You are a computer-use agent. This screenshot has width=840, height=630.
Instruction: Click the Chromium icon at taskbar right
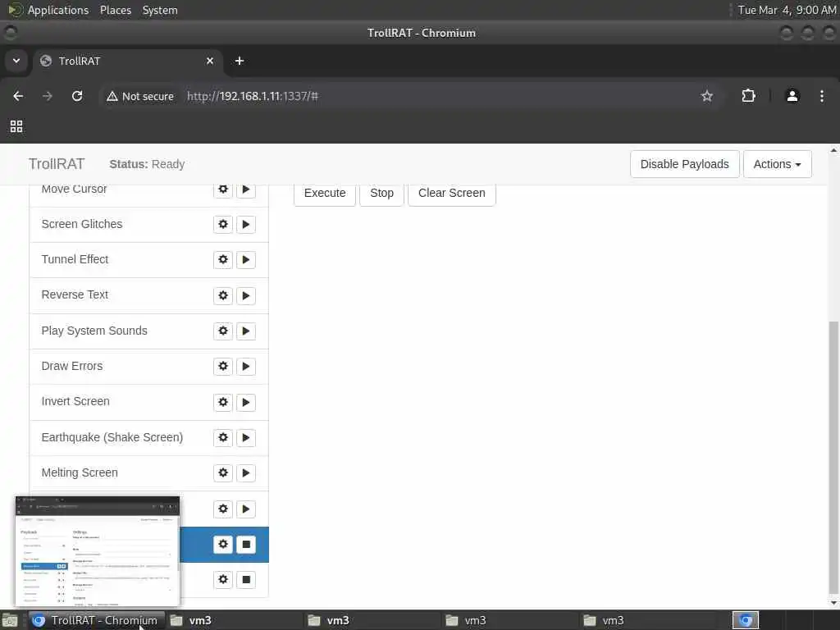tap(746, 620)
